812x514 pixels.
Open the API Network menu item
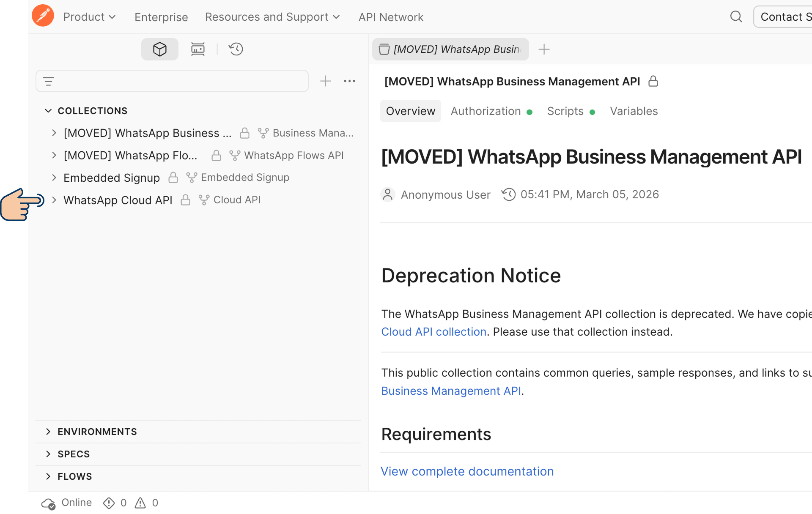pyautogui.click(x=391, y=17)
